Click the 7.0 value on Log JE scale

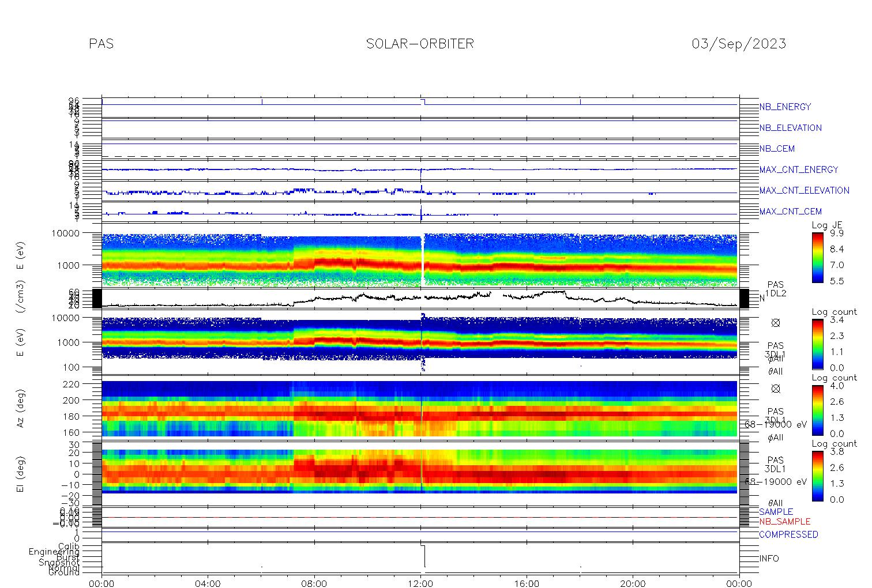(x=836, y=265)
